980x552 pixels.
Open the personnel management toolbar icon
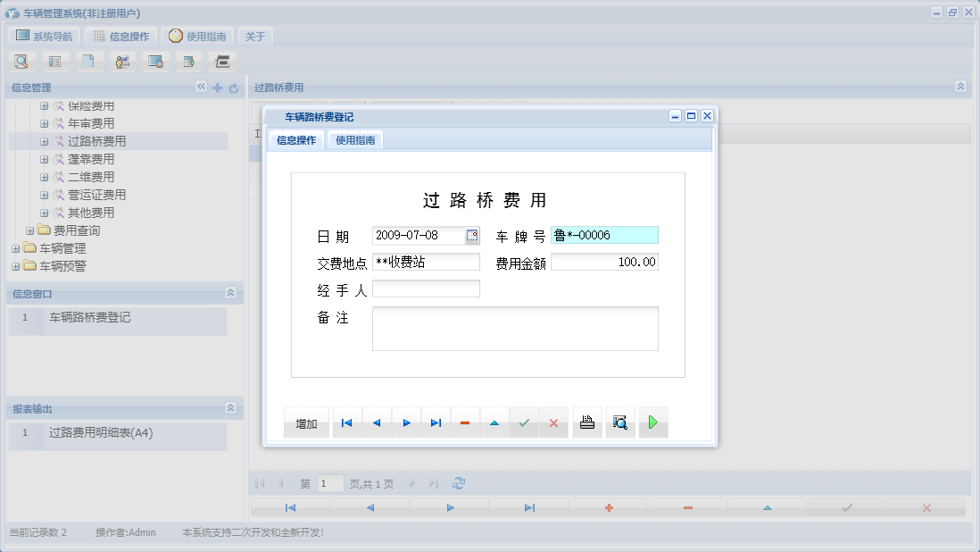[122, 61]
